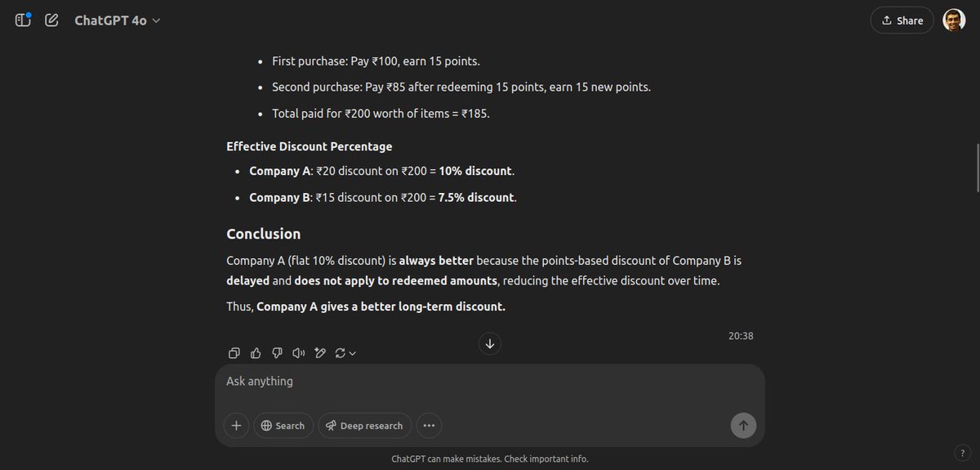Open the regenerate model switch dropdown
This screenshot has height=470, width=980.
[x=345, y=353]
